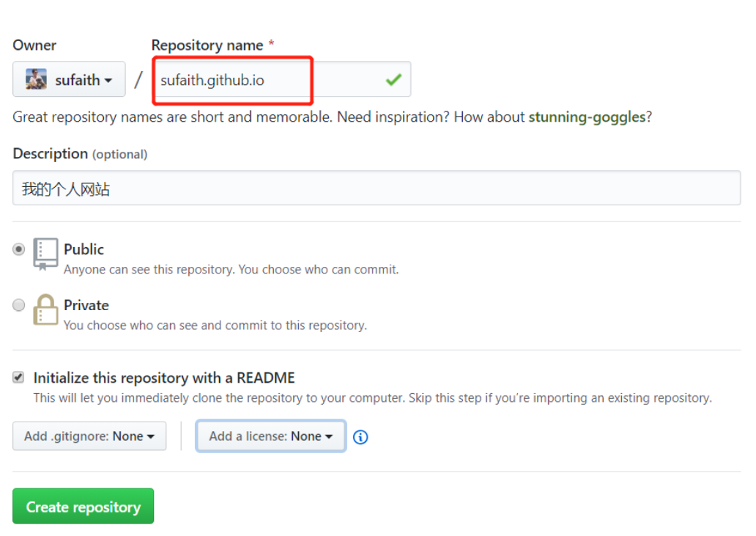756x536 pixels.
Task: Click the green checkmark validation icon
Action: point(394,79)
